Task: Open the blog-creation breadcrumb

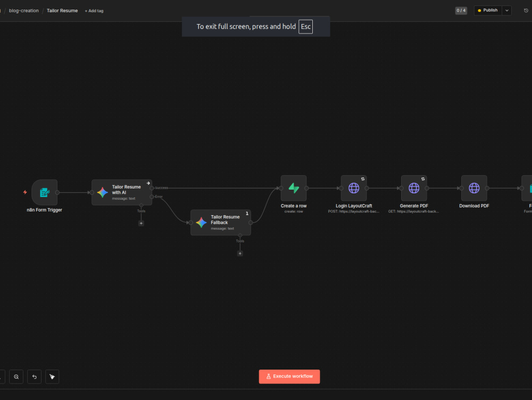Action: 24,11
